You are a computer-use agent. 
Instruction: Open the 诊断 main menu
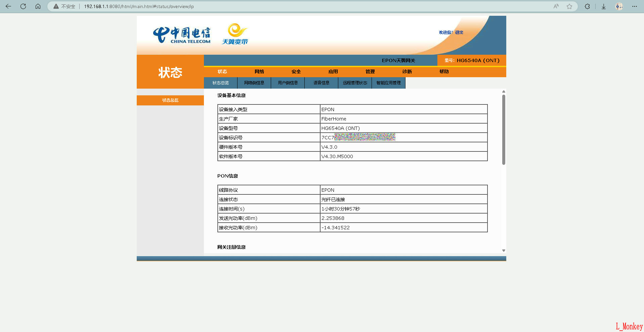tap(407, 72)
